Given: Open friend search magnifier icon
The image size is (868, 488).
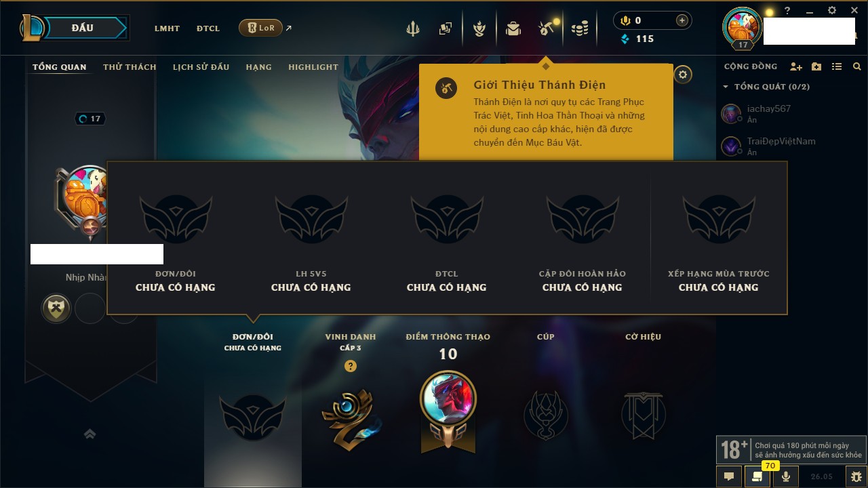Looking at the screenshot, I should (857, 66).
